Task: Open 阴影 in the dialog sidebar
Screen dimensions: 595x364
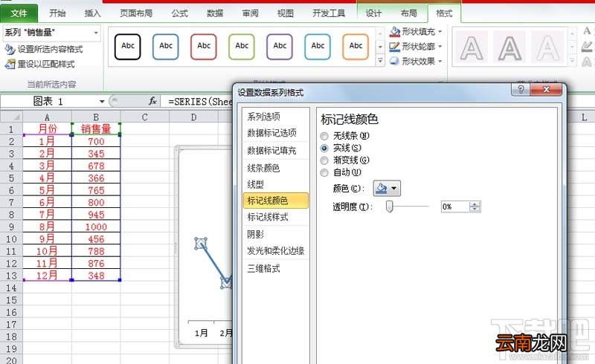Action: click(276, 234)
